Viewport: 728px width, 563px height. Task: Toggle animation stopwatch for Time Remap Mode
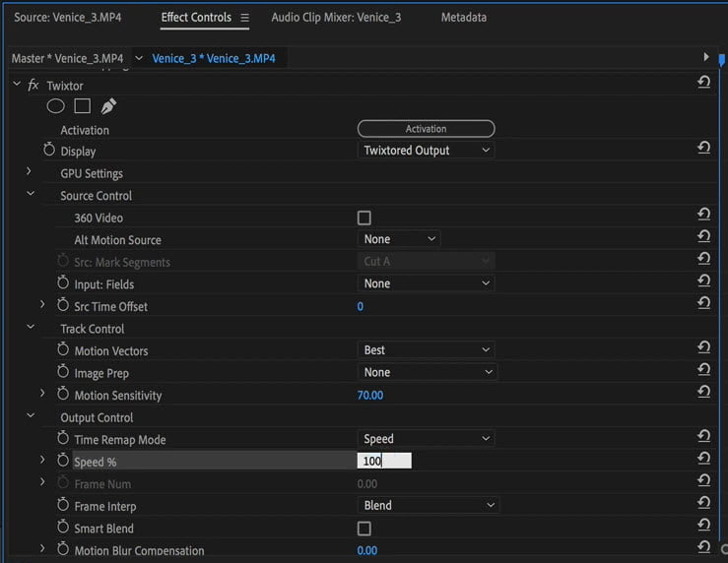coord(63,438)
